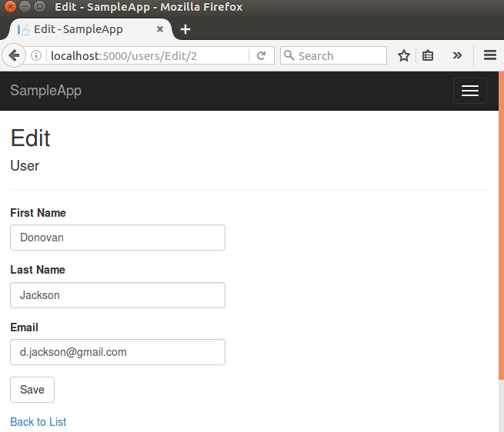Click the browser back arrow button

[x=14, y=55]
